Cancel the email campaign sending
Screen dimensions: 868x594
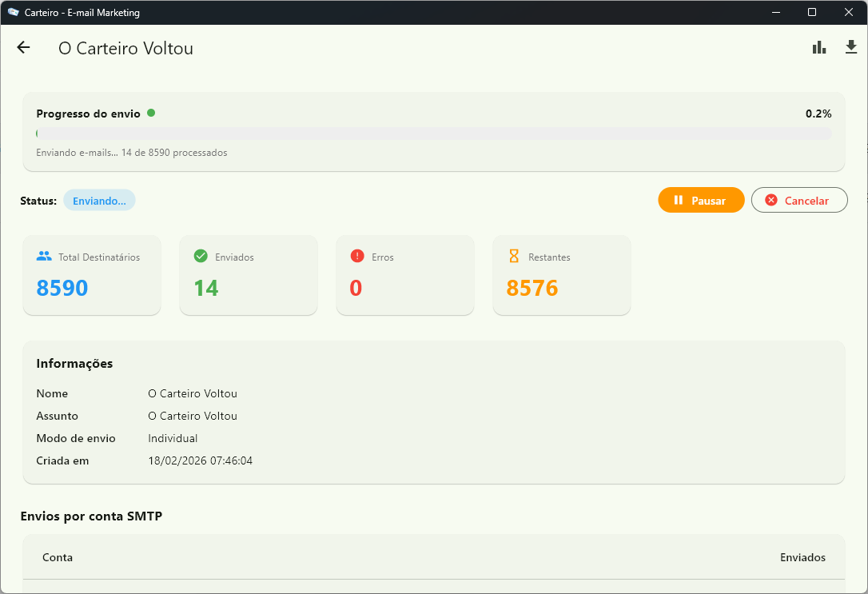point(798,201)
